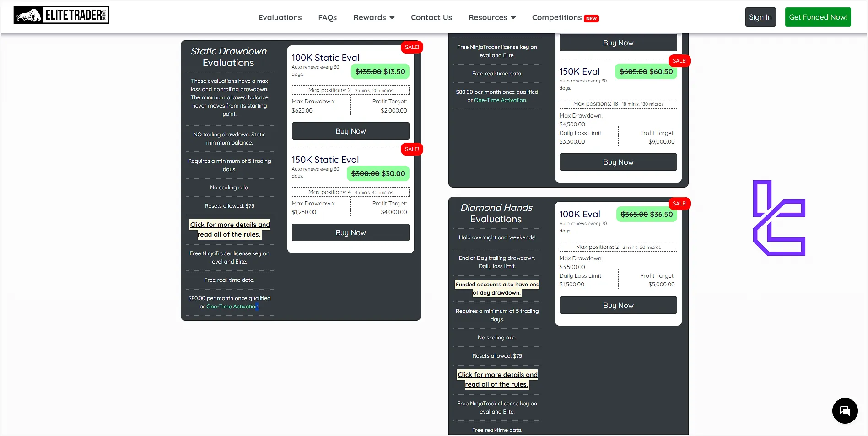The image size is (868, 436).
Task: Open the live chat widget icon
Action: (845, 410)
